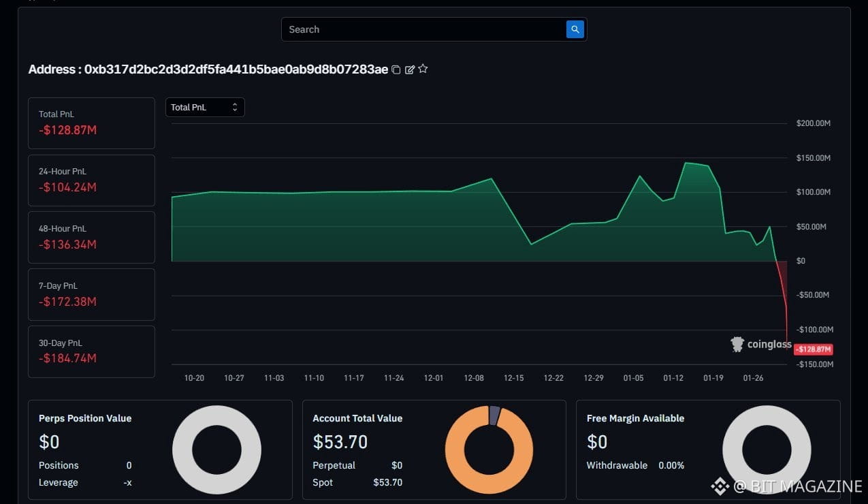The height and width of the screenshot is (504, 868).
Task: Select the Total PnL stat card
Action: pyautogui.click(x=91, y=123)
